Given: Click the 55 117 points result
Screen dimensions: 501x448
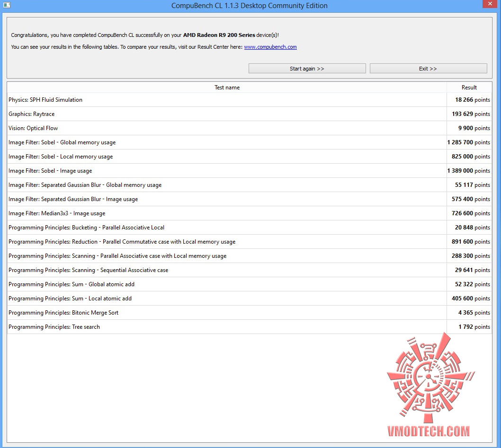Looking at the screenshot, I should coord(473,185).
